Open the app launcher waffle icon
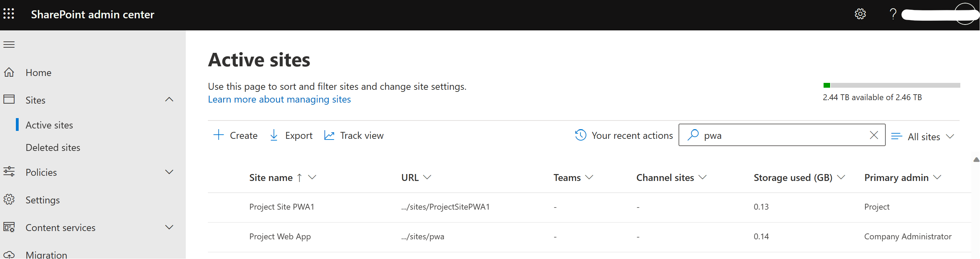The height and width of the screenshot is (259, 980). (9, 14)
